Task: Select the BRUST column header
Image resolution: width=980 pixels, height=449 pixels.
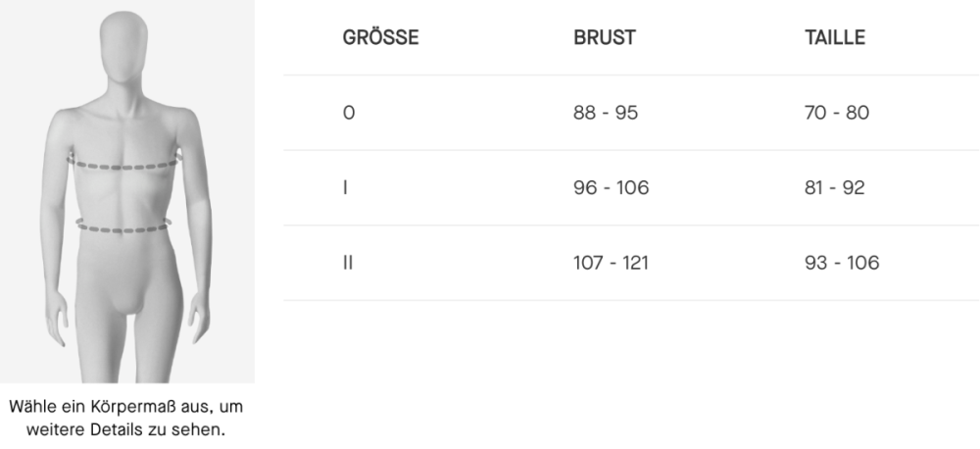Action: point(605,38)
